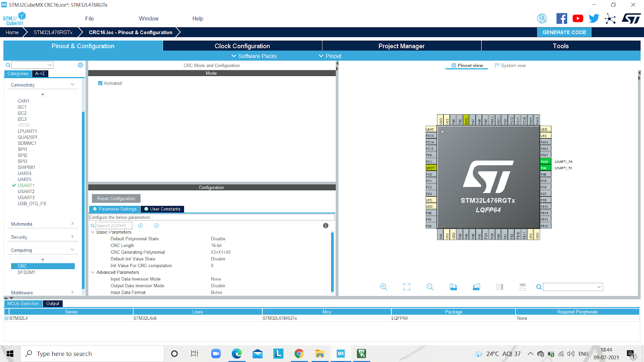The height and width of the screenshot is (362, 644).
Task: Open File Explorer from the taskbar
Action: (x=320, y=354)
